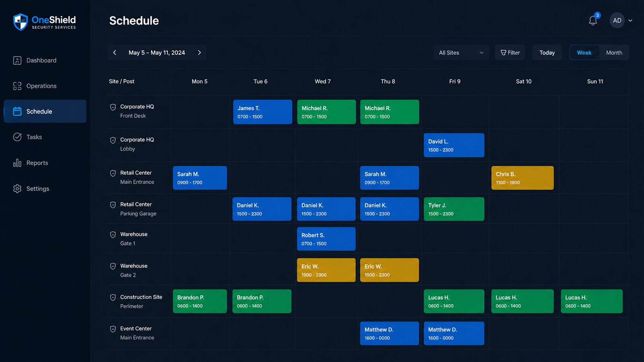The image size is (644, 362).
Task: Open Brandon P. shift on Monday
Action: pos(200,301)
